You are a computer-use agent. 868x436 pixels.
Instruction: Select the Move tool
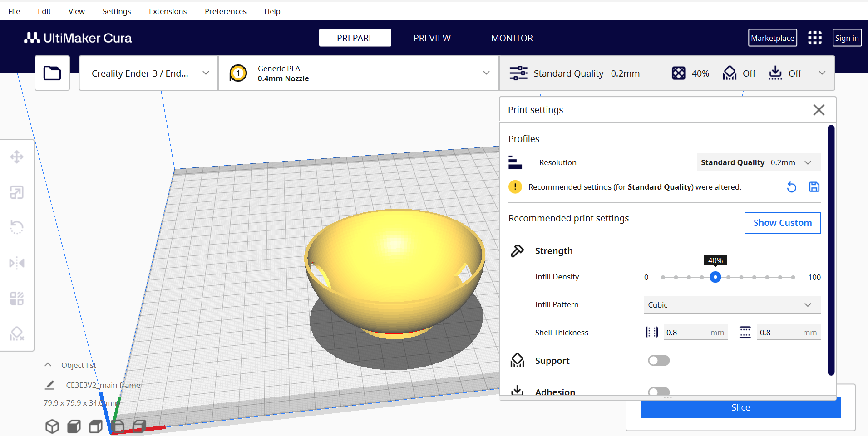click(x=17, y=157)
